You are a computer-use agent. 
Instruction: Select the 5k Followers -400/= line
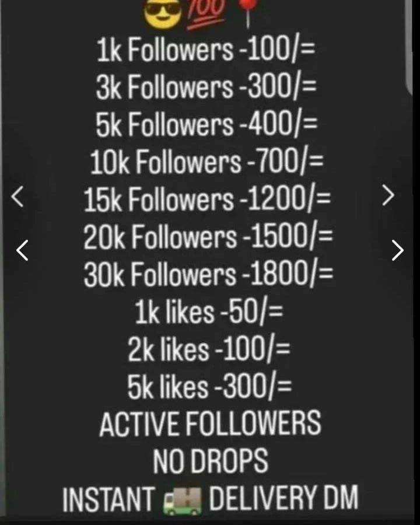coord(206,125)
